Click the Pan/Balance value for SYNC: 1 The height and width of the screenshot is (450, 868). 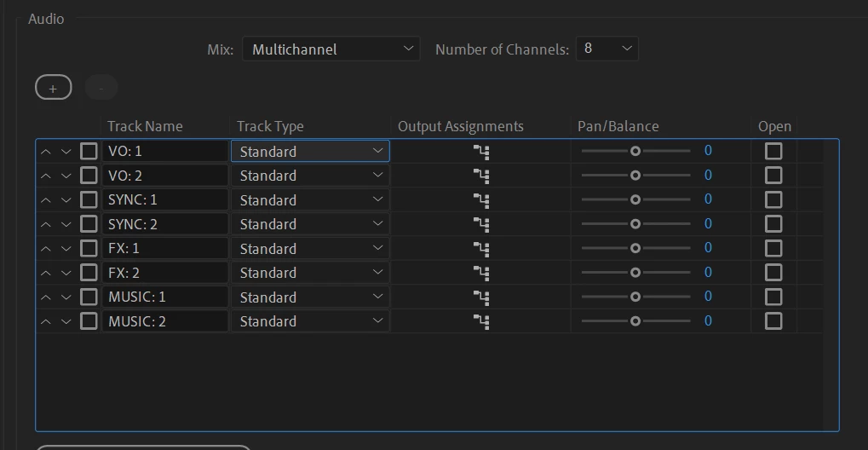pos(708,199)
